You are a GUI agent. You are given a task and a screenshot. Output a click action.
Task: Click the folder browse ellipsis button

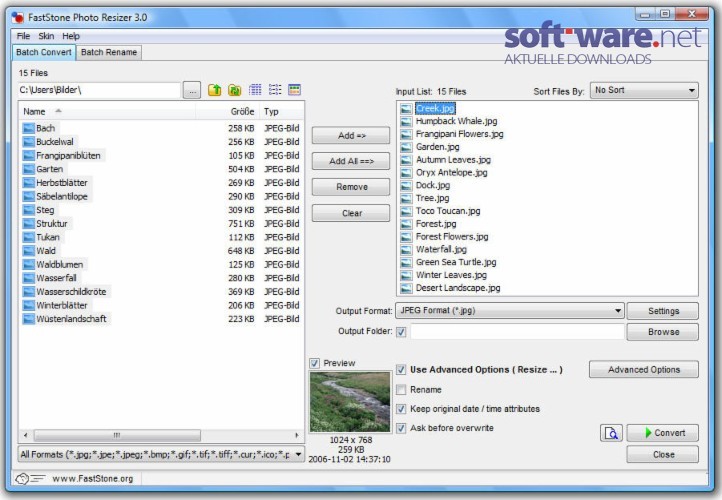point(192,90)
